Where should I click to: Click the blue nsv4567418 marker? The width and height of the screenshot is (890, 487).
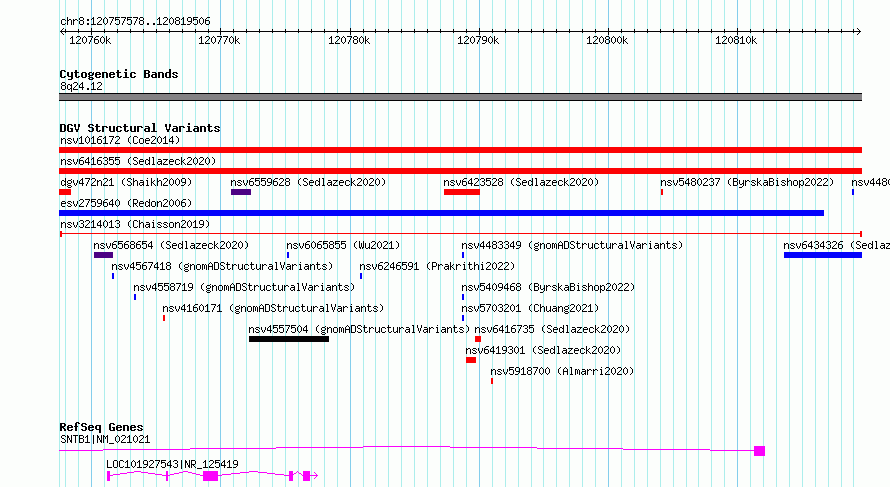click(113, 276)
